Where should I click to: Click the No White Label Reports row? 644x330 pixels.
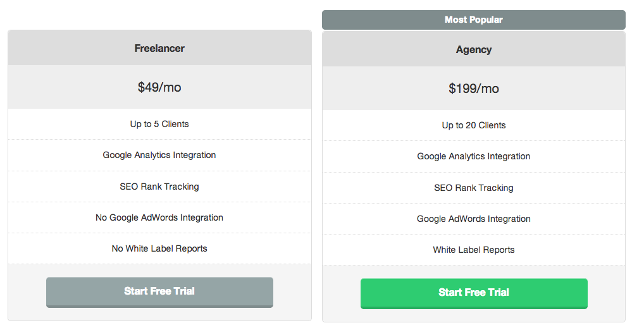(159, 248)
